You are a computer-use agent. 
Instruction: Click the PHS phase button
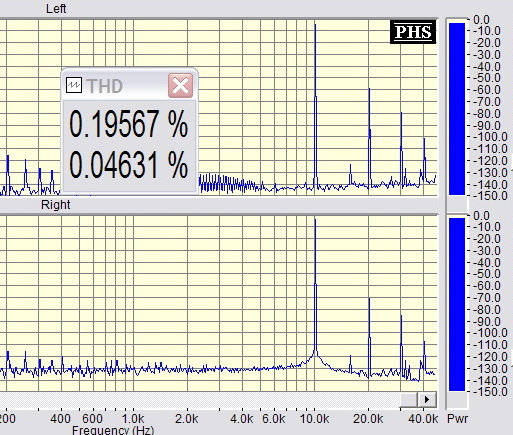point(413,32)
